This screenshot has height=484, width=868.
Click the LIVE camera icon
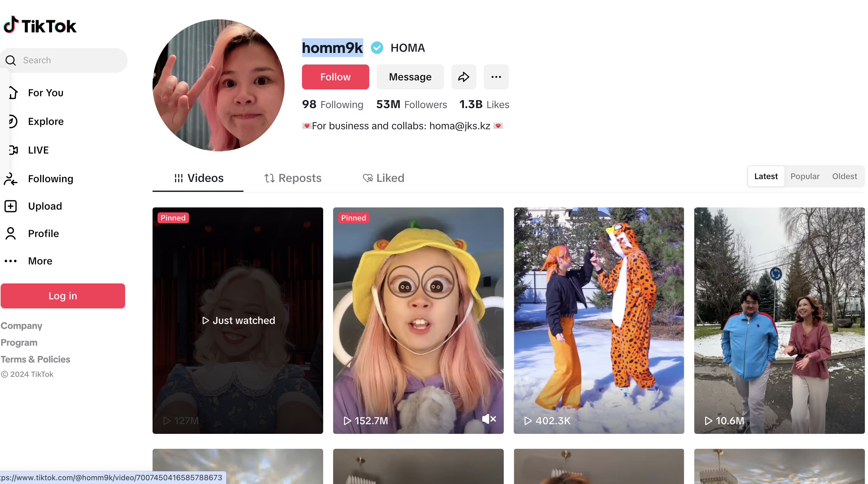tap(13, 150)
